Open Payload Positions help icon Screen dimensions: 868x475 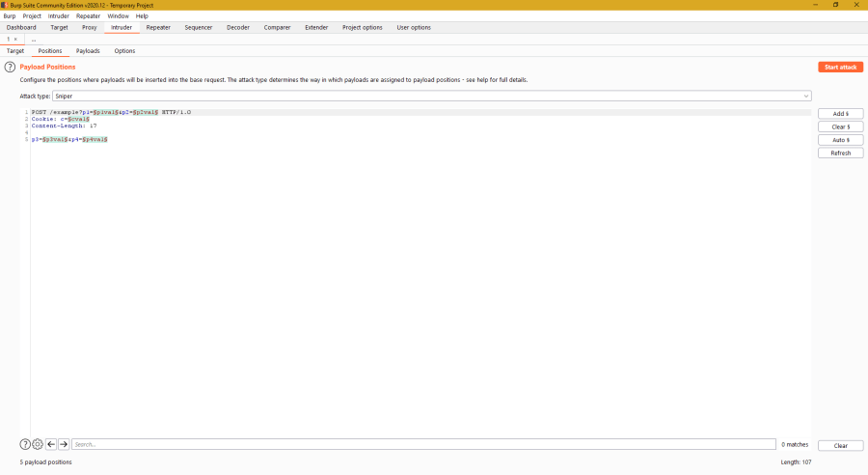coord(10,67)
